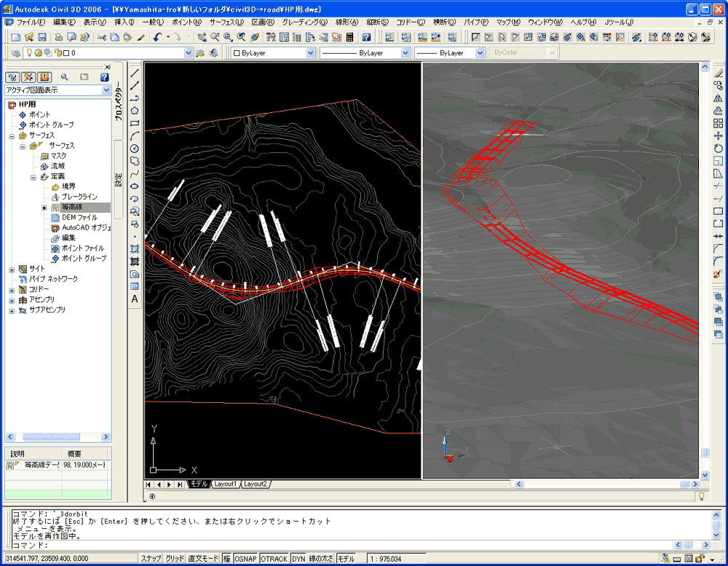
Task: Click the グリッド status button
Action: point(175,559)
